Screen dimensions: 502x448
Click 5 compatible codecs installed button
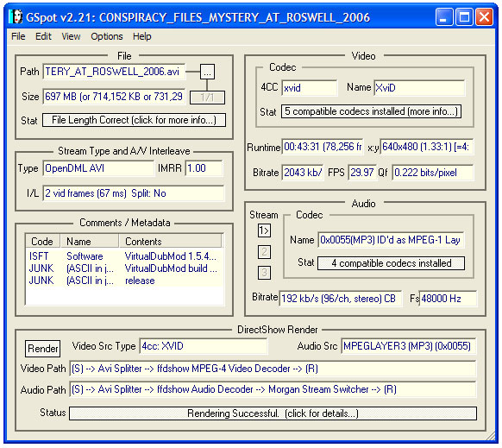tap(371, 111)
